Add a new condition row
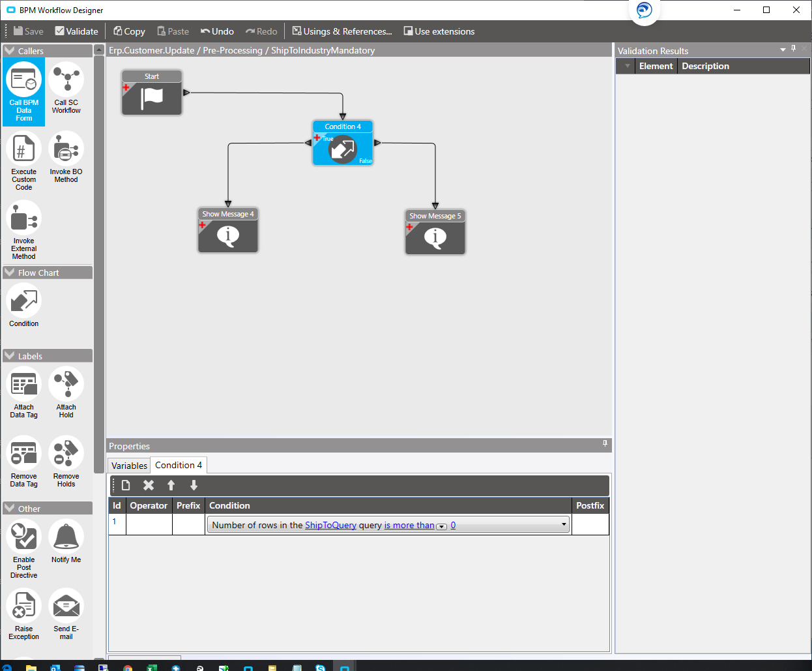This screenshot has height=671, width=812. pos(126,485)
